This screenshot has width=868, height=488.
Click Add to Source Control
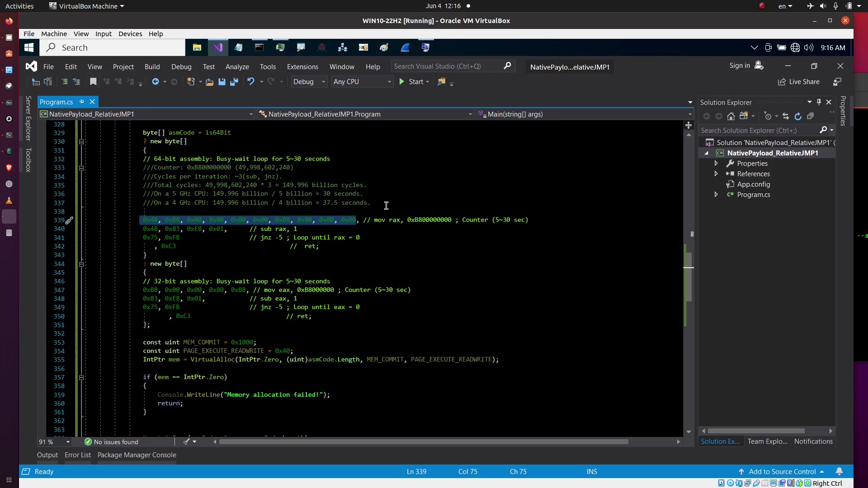tap(782, 471)
